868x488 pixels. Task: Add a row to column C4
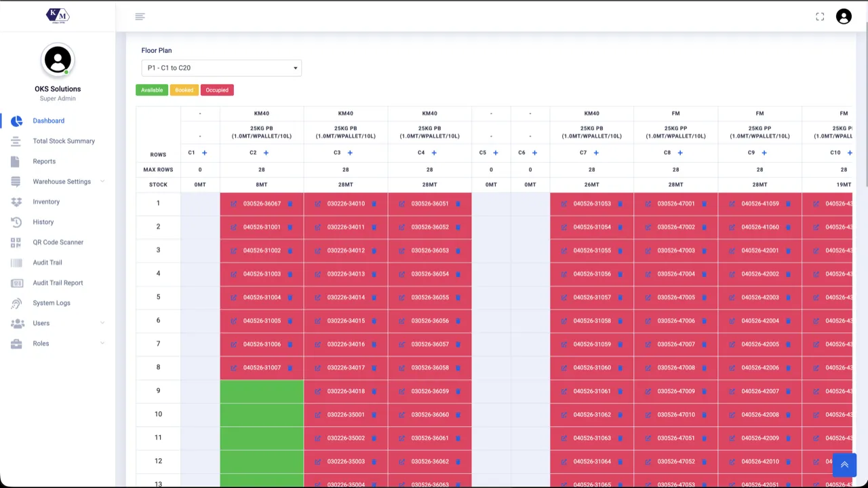pyautogui.click(x=434, y=153)
